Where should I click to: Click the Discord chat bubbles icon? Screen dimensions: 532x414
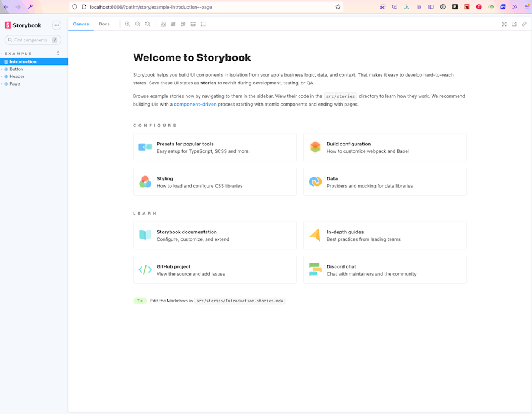click(315, 269)
